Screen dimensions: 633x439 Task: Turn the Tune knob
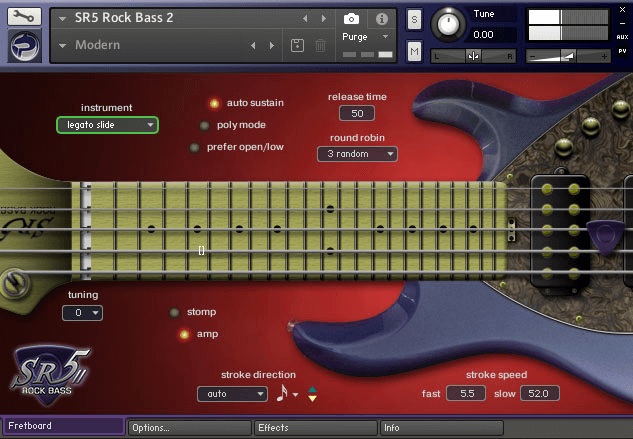(448, 24)
